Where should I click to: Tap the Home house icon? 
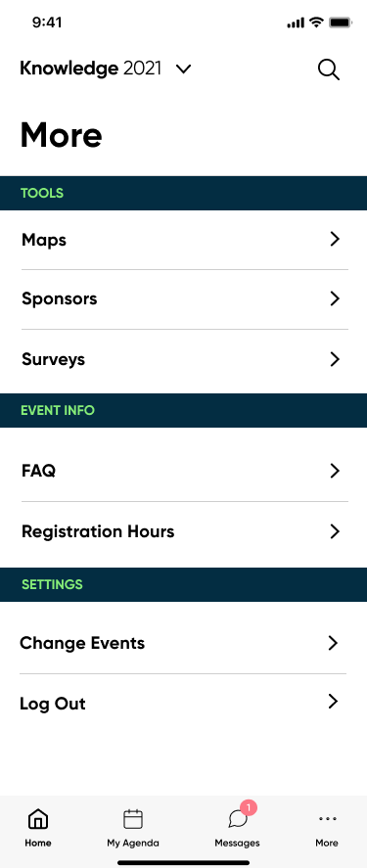pyautogui.click(x=37, y=819)
